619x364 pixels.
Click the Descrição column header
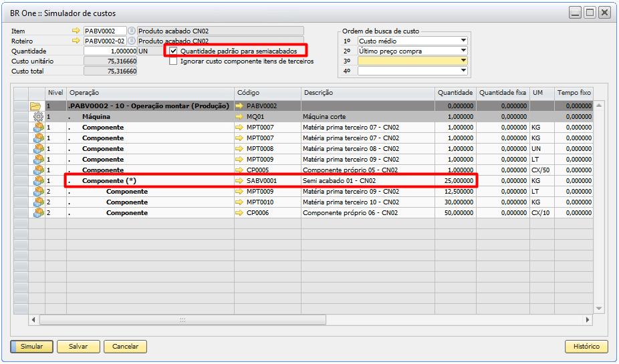368,93
